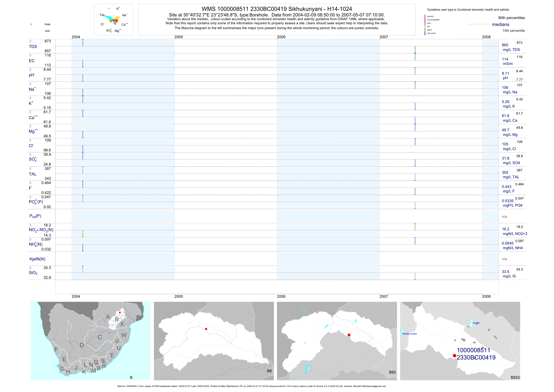Viewport: 554px width, 392px height.
Task: Click the red site dot on B82 map
Action: point(349,335)
